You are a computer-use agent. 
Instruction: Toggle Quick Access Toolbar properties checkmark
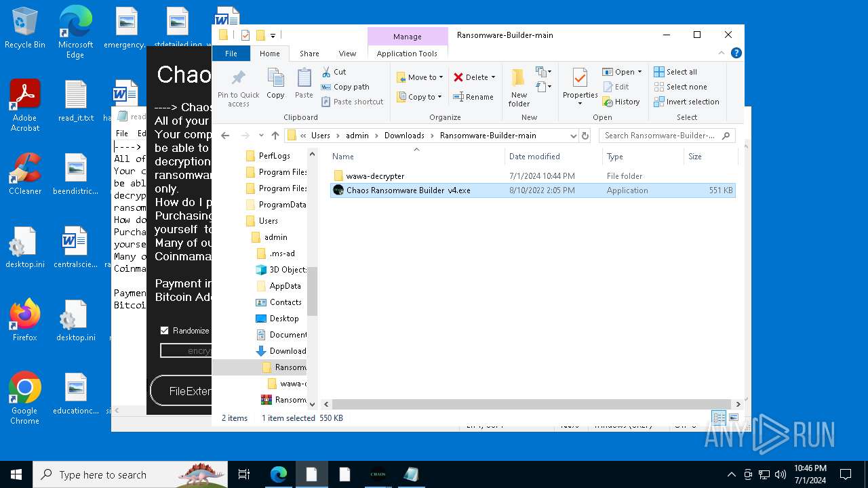point(245,35)
